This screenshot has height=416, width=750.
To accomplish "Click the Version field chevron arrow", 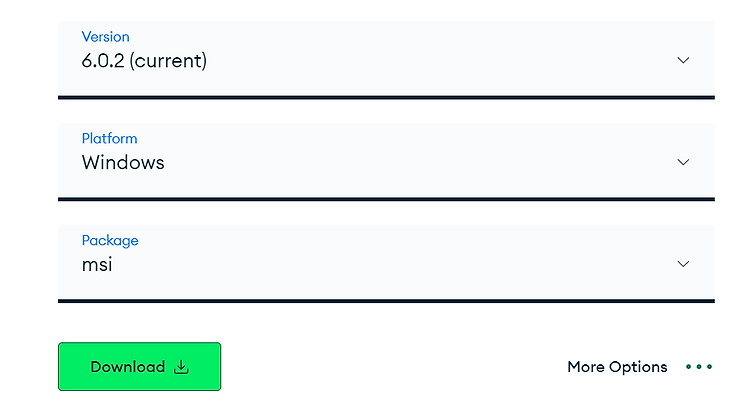I will (x=683, y=60).
